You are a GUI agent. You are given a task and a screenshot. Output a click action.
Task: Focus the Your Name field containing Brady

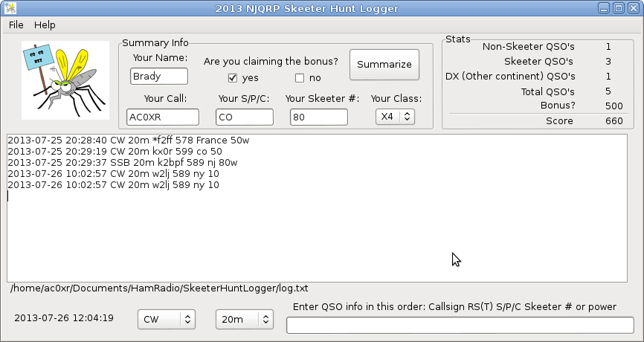tap(159, 77)
